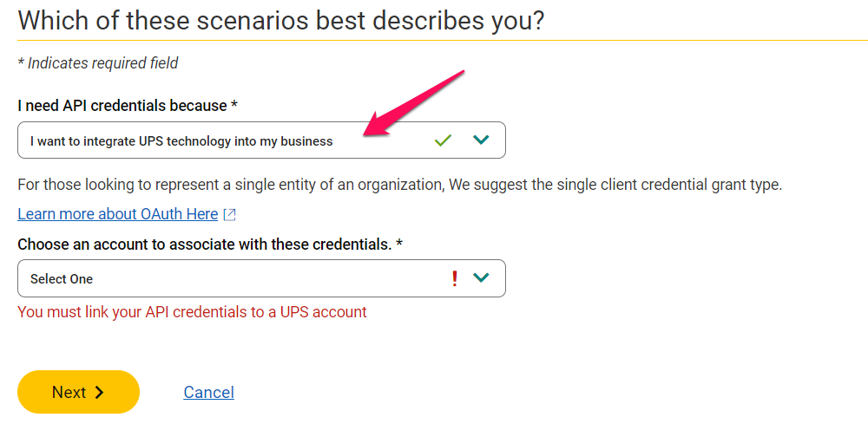The width and height of the screenshot is (868, 437).
Task: Click the green checkmark in the credentials reason field
Action: click(443, 140)
